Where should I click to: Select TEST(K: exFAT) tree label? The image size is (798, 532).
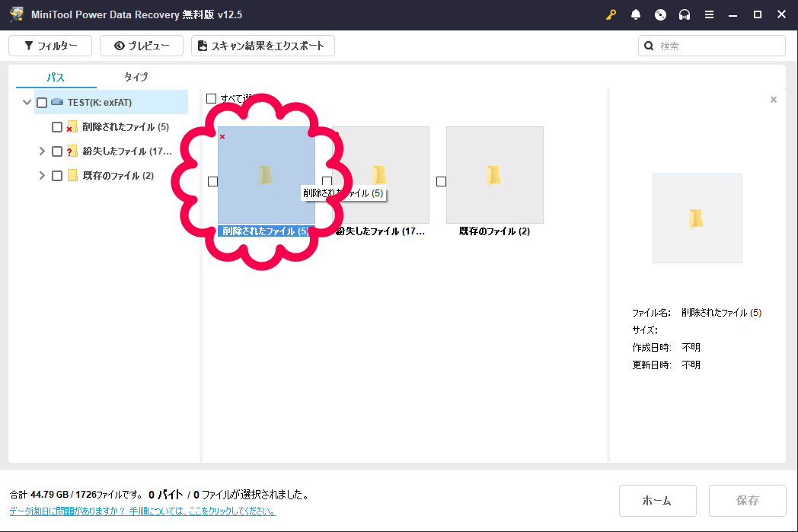coord(100,102)
